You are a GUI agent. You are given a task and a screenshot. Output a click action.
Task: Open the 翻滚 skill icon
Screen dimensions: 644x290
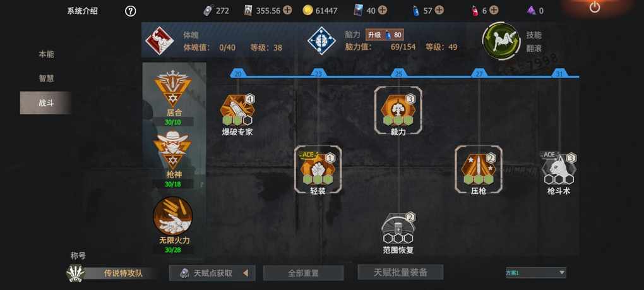coord(501,41)
